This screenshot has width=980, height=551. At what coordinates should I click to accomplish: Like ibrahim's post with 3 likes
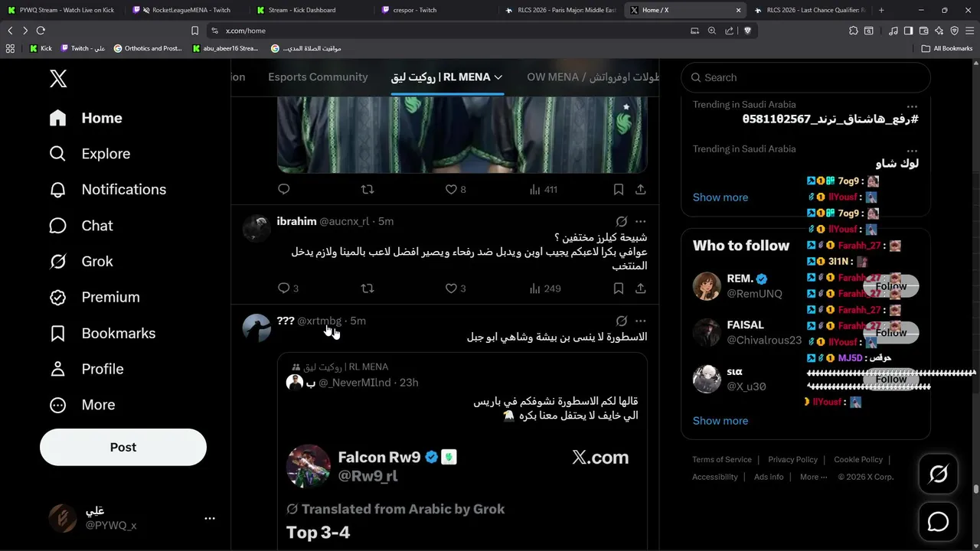coord(455,289)
